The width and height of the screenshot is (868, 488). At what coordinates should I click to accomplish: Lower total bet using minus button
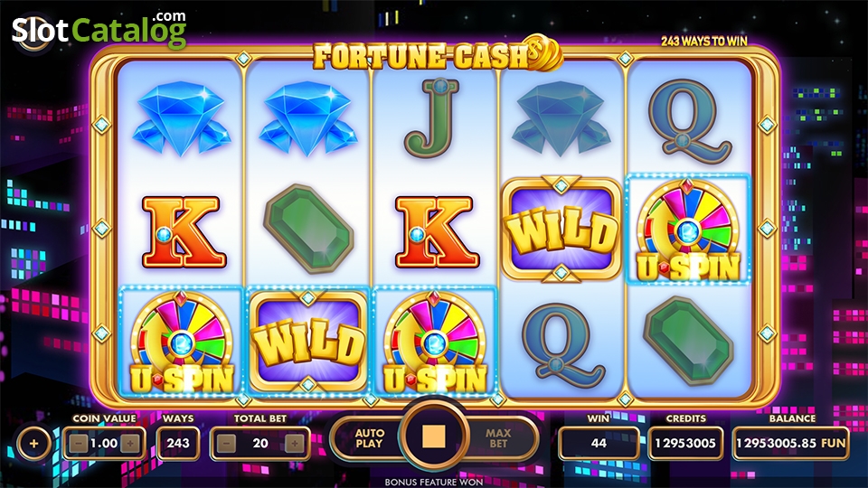(226, 443)
